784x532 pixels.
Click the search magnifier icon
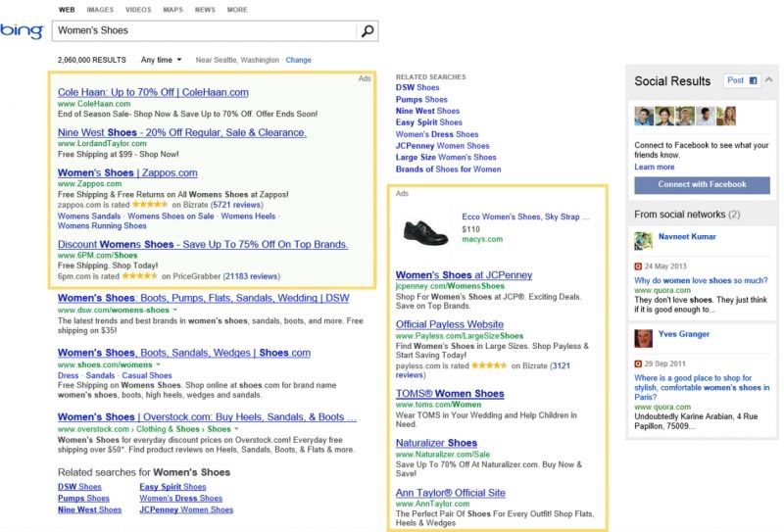coord(367,31)
